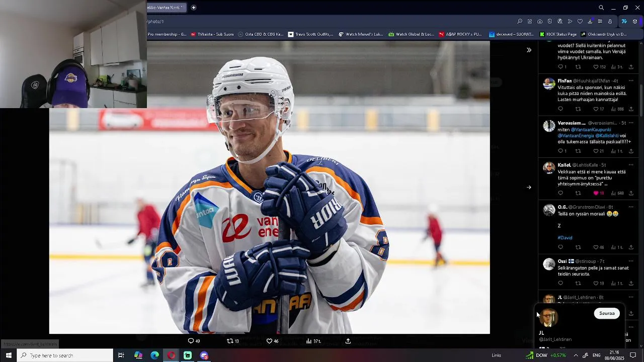The height and width of the screenshot is (362, 644).
Task: Open Task View on the taskbar
Action: 121,355
